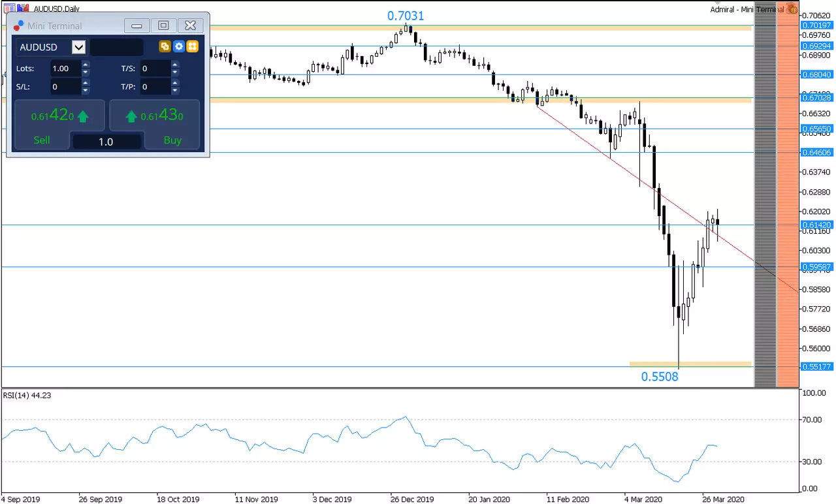Screen dimensions: 836x504
Task: Click the 11 Feb 2020 date label
Action: coord(567,499)
